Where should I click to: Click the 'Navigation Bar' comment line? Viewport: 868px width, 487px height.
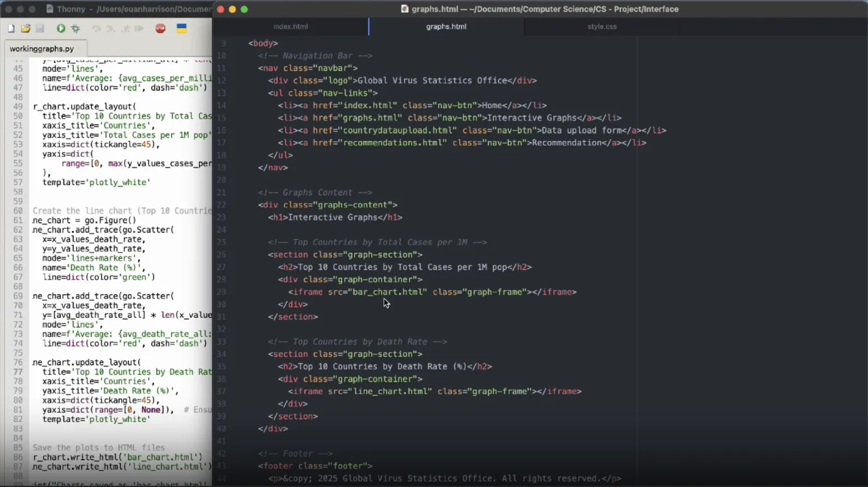click(x=315, y=55)
